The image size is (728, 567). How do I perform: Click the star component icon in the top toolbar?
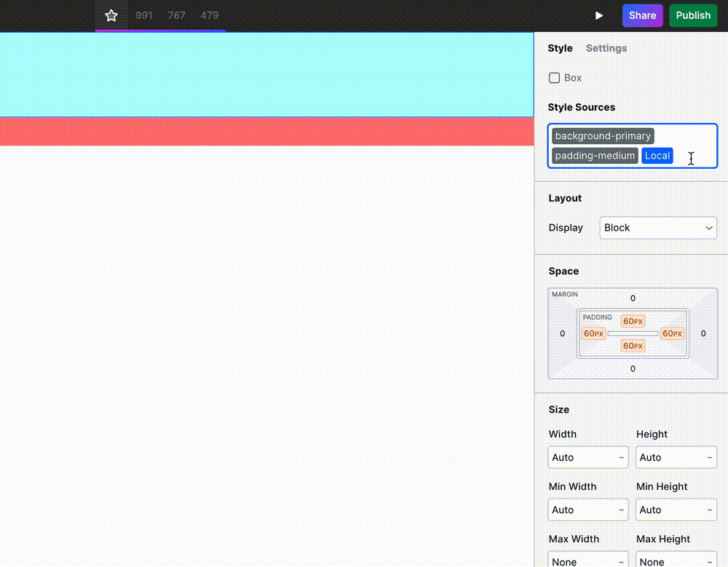[x=111, y=15]
